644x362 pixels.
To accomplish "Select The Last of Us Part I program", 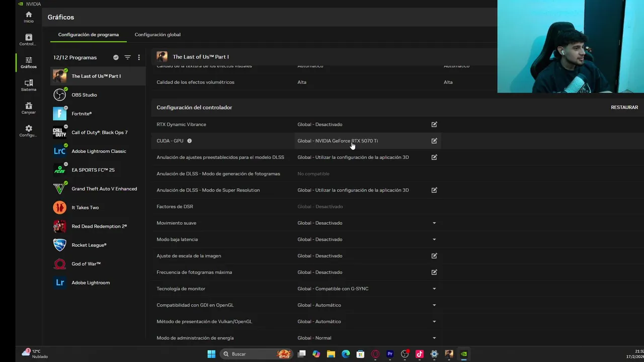I will pyautogui.click(x=98, y=76).
